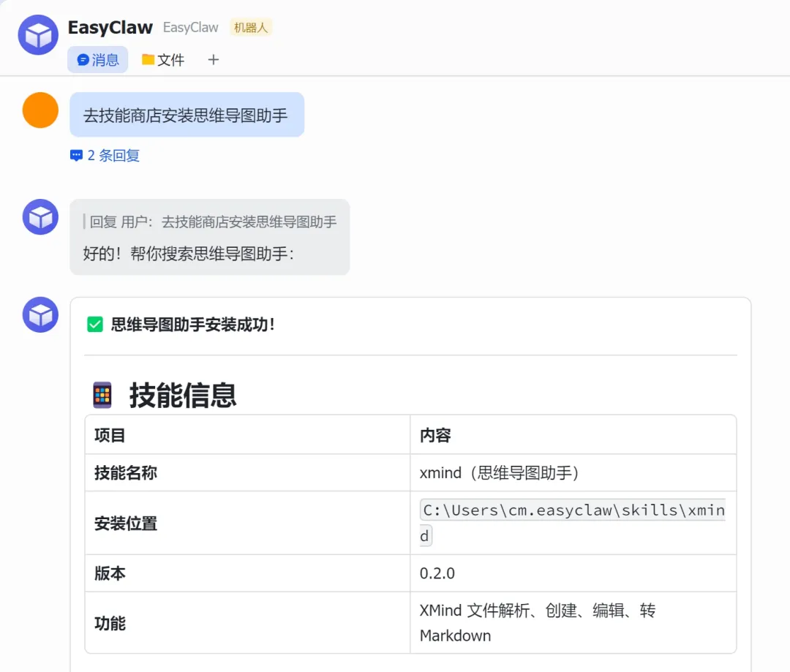Click the orange user avatar
Image resolution: width=790 pixels, height=672 pixels.
pyautogui.click(x=40, y=110)
